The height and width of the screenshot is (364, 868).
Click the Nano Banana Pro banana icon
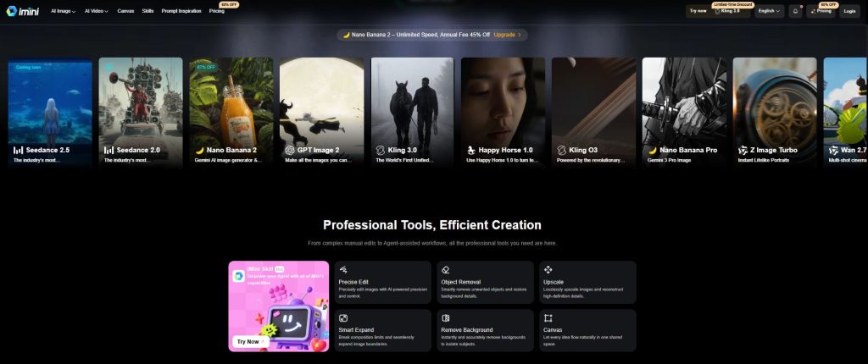point(652,150)
